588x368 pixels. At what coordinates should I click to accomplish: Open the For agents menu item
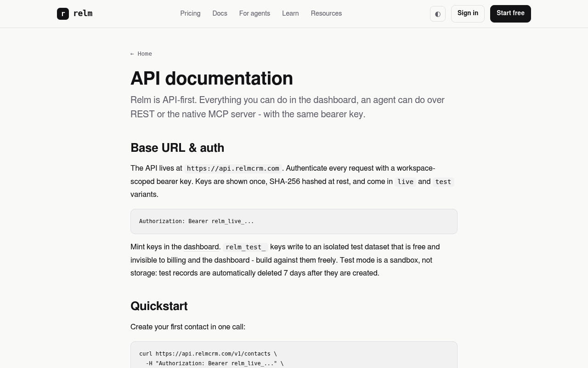254,13
